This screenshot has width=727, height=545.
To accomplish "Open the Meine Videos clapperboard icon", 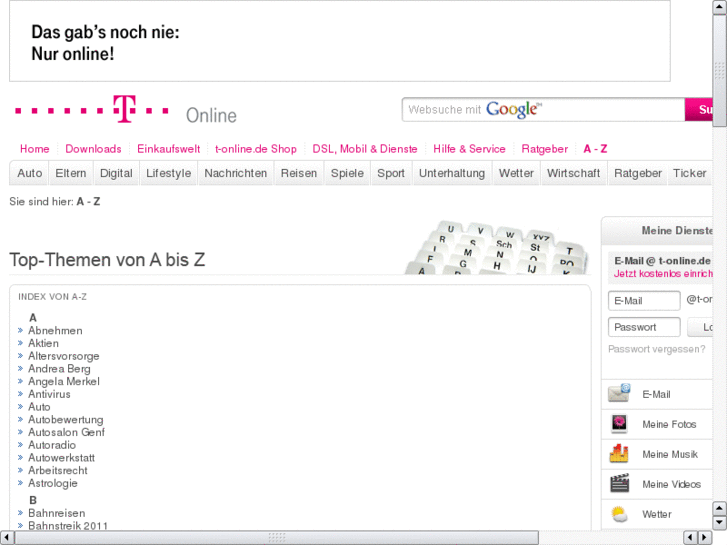I will click(619, 483).
